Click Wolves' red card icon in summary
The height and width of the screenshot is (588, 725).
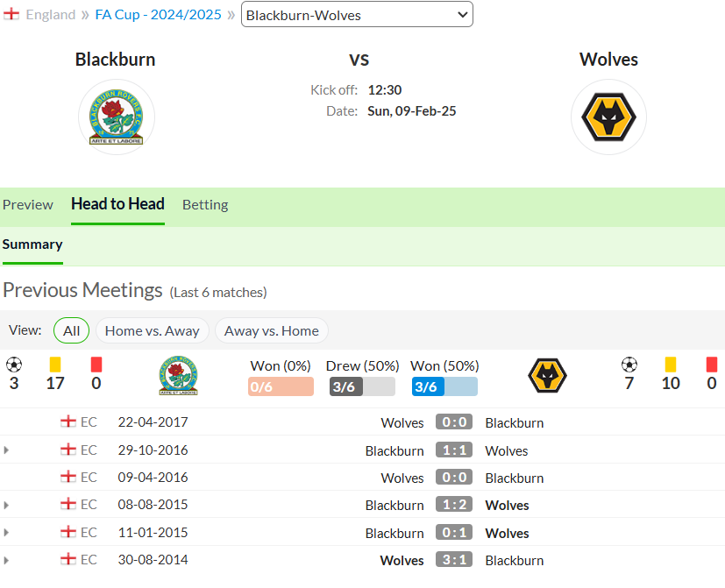tap(712, 365)
